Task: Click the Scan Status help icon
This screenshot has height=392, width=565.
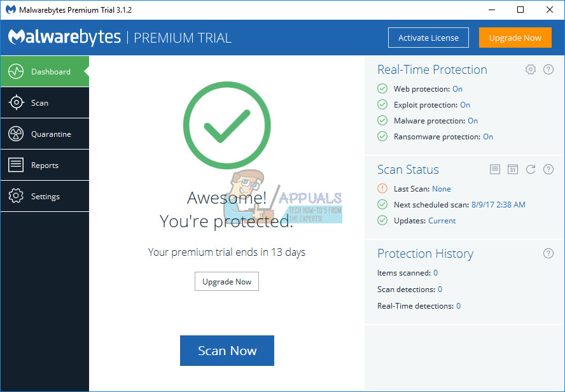Action: click(548, 169)
